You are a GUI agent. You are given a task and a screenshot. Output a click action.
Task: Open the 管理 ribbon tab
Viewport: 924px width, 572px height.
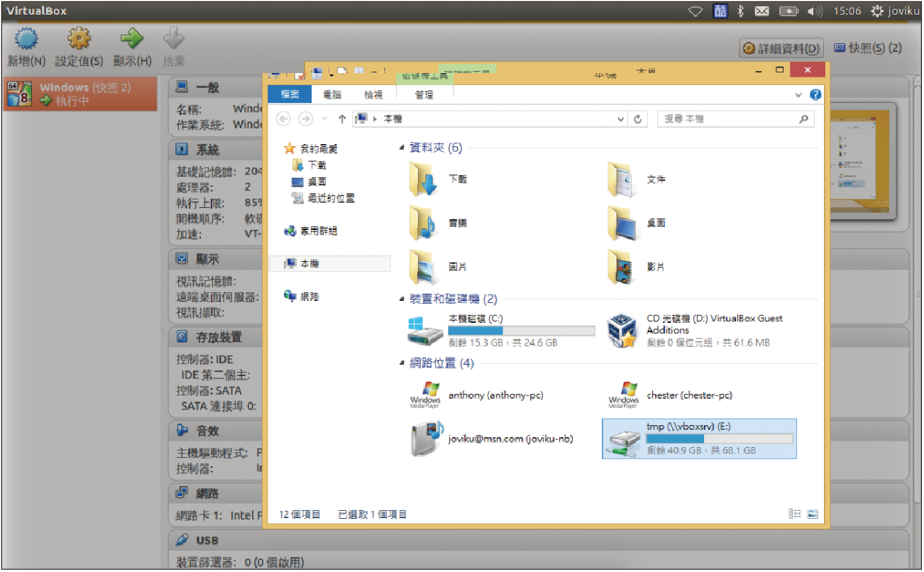coord(424,94)
